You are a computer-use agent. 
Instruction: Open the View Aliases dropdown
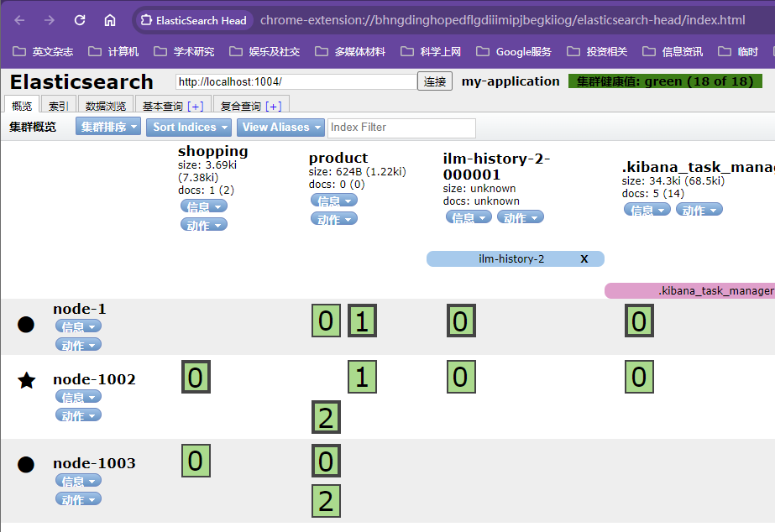coord(280,127)
